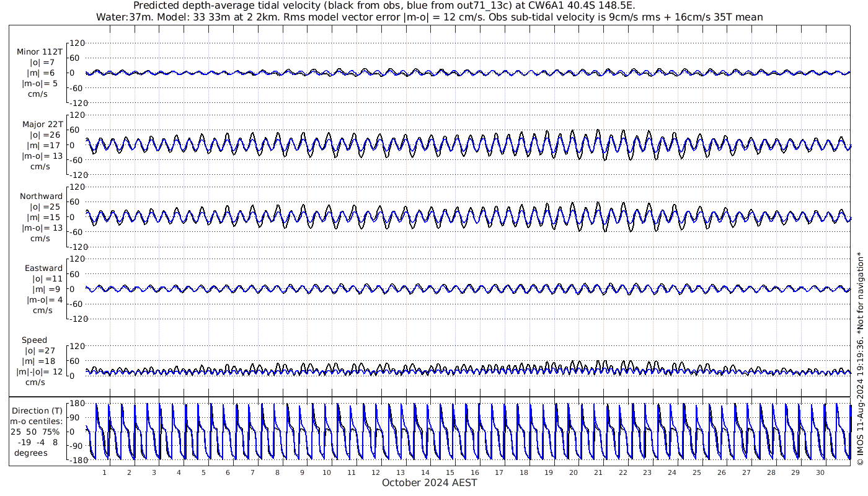Click the day "7" tick label on x-axis
The width and height of the screenshot is (868, 496).
(x=252, y=472)
